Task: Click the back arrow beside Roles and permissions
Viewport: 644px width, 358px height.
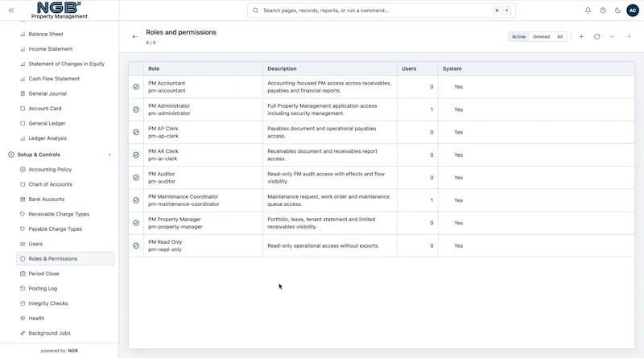Action: tap(134, 36)
